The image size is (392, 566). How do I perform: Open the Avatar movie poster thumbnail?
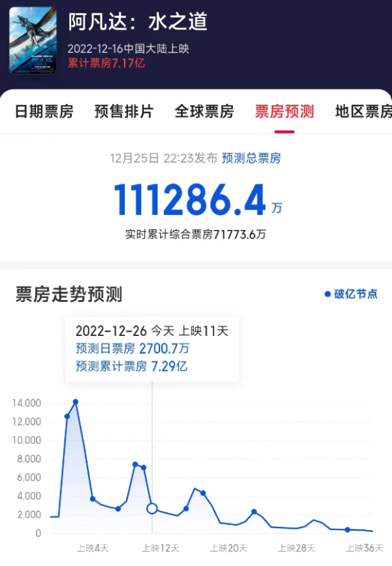33,41
